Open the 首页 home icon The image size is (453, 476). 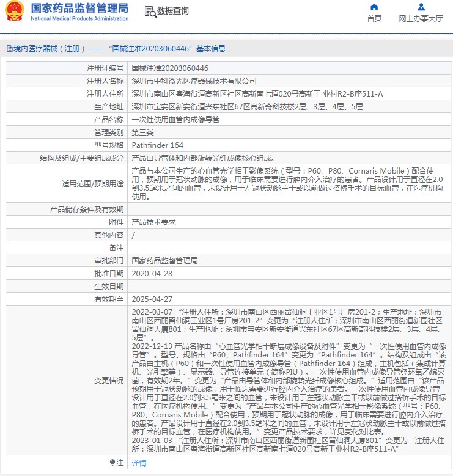click(x=374, y=7)
